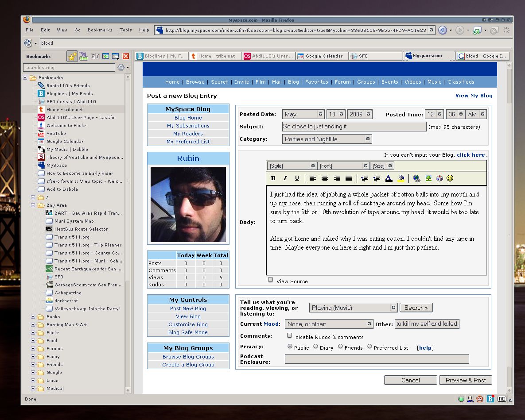Image resolution: width=525 pixels, height=420 pixels.
Task: Open the text color picker
Action: tap(389, 178)
